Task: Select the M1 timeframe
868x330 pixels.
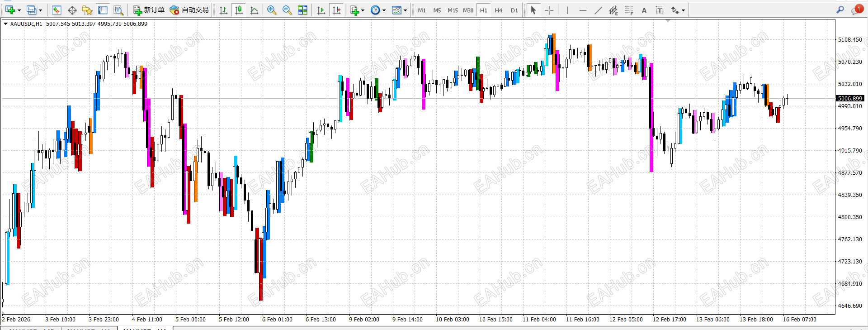Action: pyautogui.click(x=422, y=10)
